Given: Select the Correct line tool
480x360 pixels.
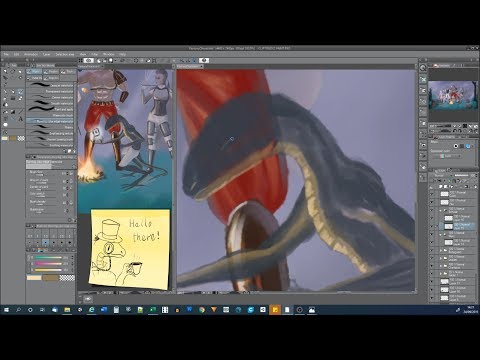Looking at the screenshot, I should 5,132.
